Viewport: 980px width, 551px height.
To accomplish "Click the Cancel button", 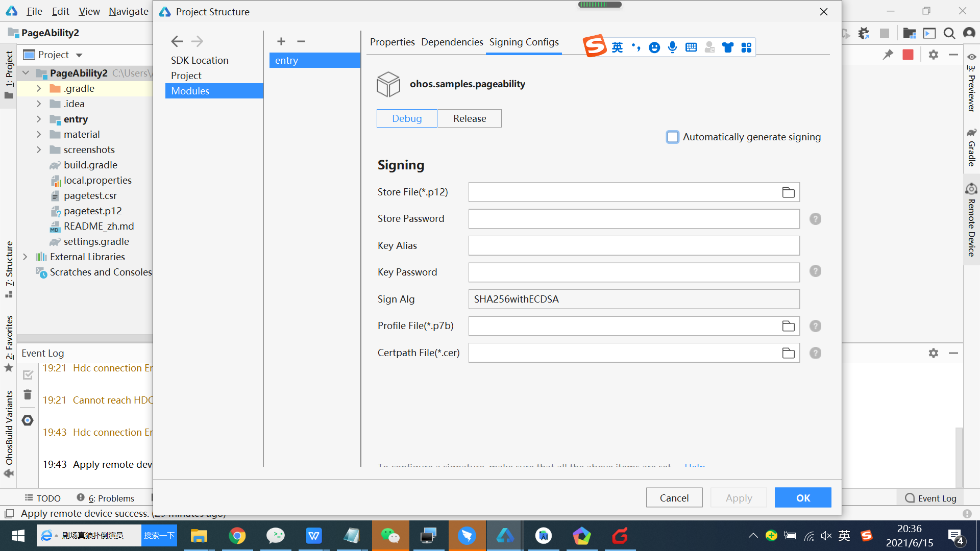I will [674, 497].
